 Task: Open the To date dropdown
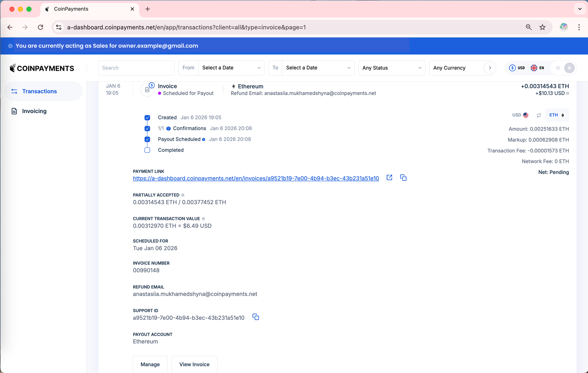coord(318,68)
